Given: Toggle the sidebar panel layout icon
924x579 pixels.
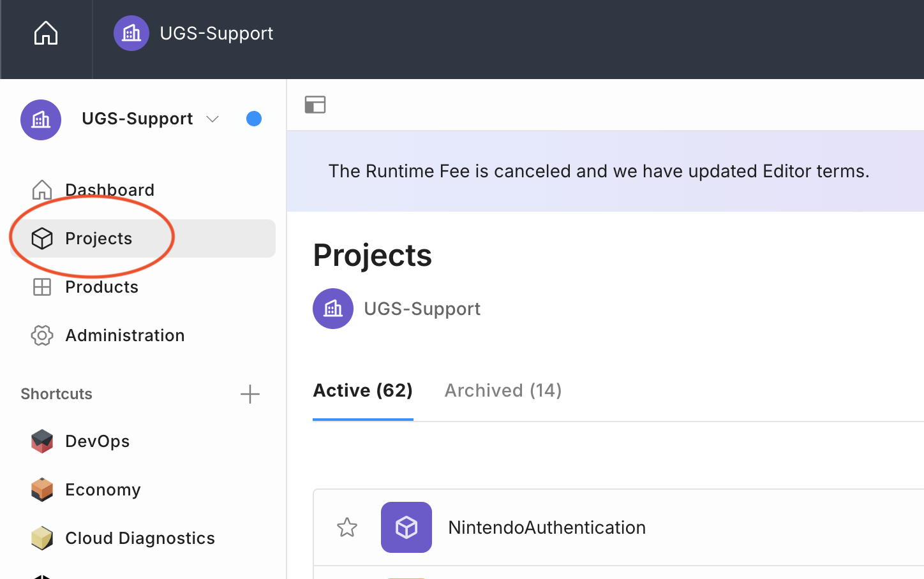Looking at the screenshot, I should [315, 105].
